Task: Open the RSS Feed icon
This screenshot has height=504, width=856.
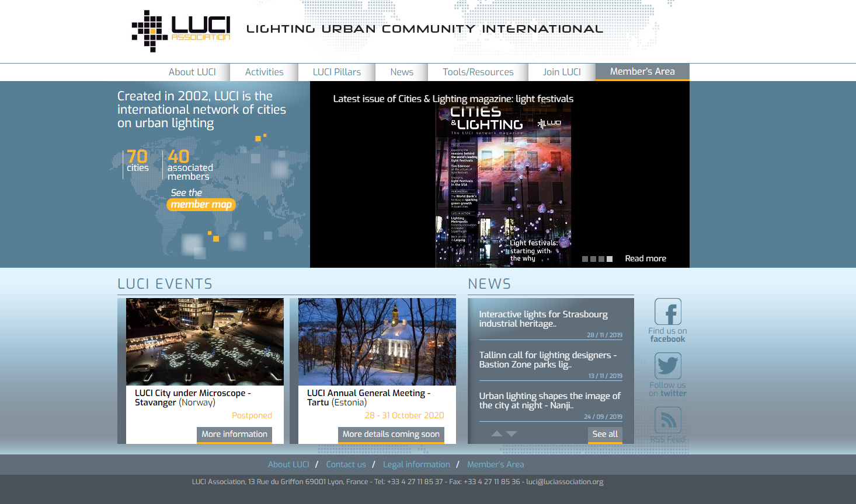Action: point(667,420)
